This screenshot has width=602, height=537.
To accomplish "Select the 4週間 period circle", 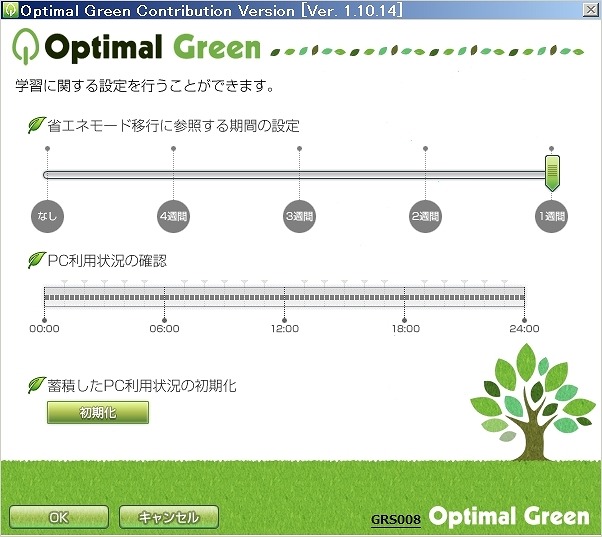I will (x=174, y=216).
